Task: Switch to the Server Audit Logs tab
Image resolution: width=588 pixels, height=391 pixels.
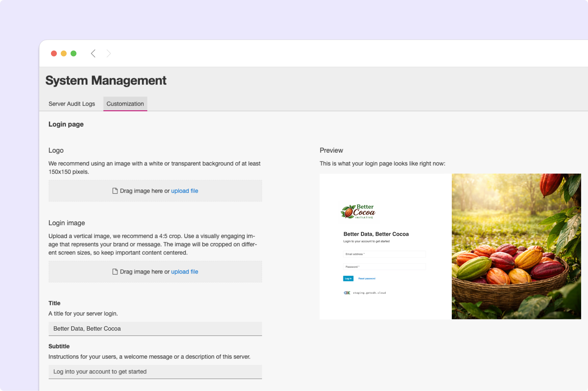Action: point(72,104)
